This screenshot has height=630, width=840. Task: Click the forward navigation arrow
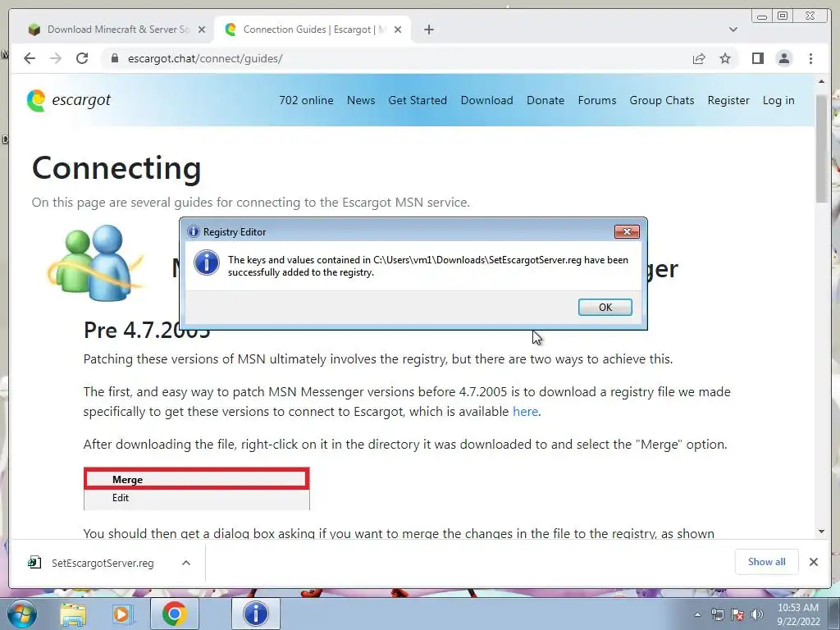click(56, 58)
